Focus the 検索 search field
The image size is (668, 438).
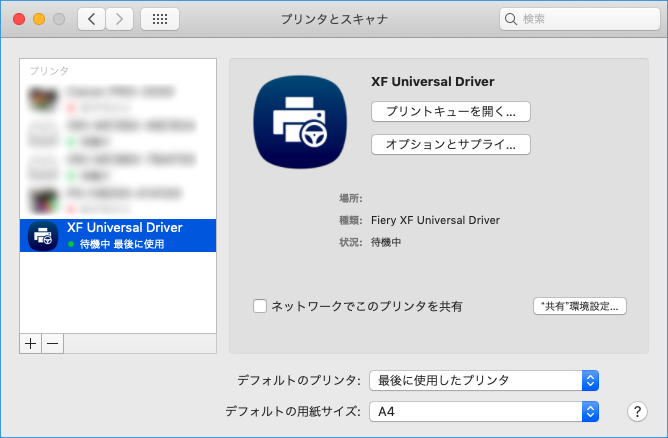[580, 19]
